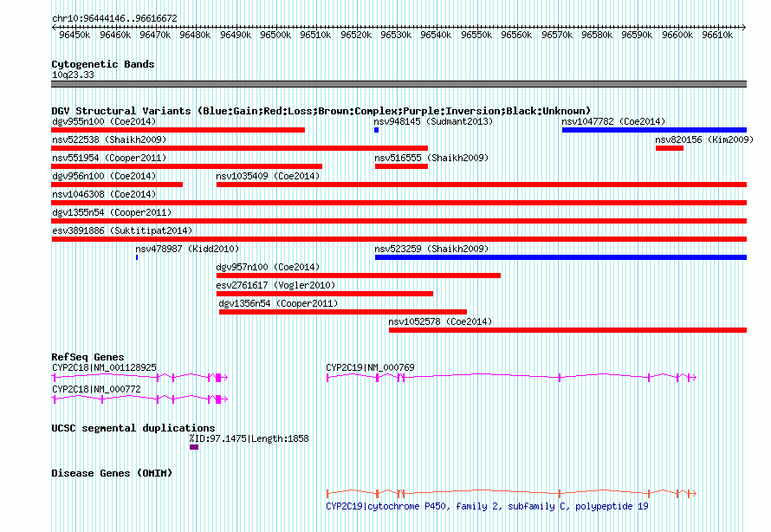Click the CYP2C18|NM_000772 gene glyph
Viewport: 771px width, 532px height.
tap(139, 399)
